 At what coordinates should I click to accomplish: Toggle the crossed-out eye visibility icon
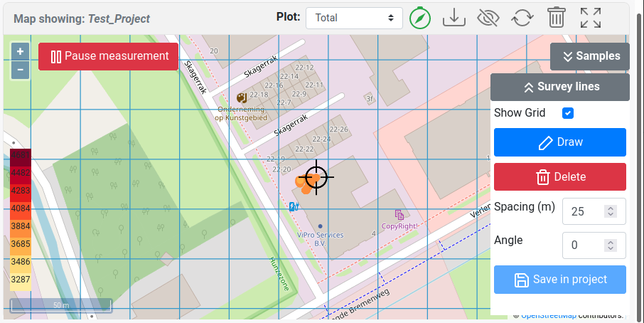488,18
